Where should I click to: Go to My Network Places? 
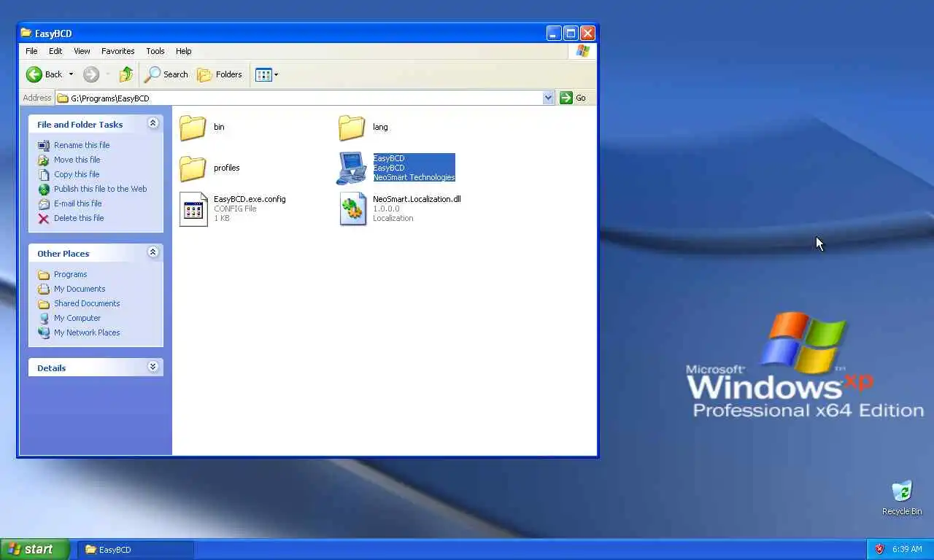[87, 332]
